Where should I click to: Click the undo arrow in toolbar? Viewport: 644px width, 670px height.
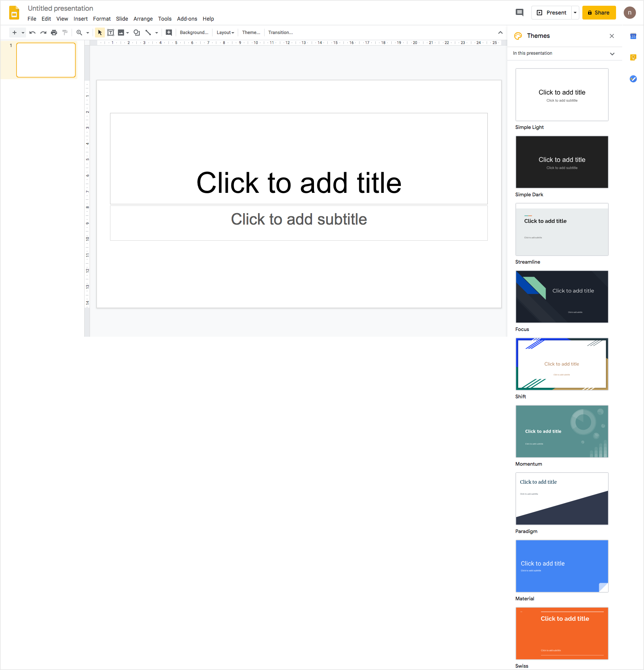pyautogui.click(x=33, y=33)
